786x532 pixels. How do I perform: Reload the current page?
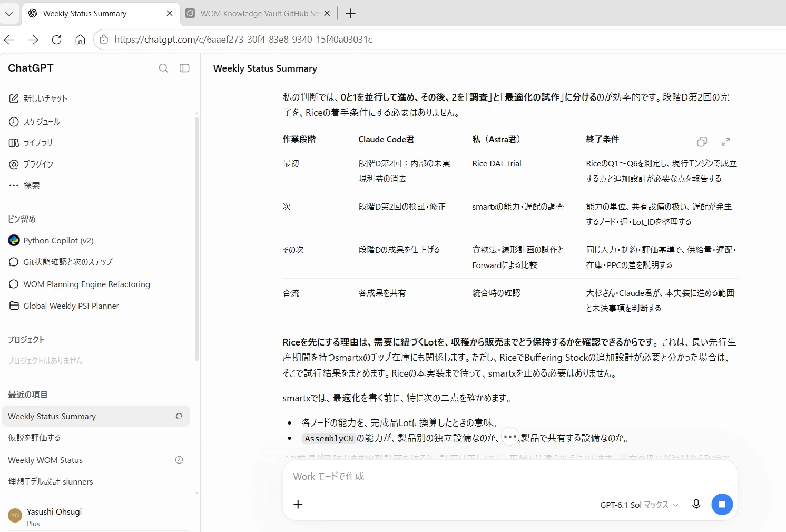coord(56,40)
